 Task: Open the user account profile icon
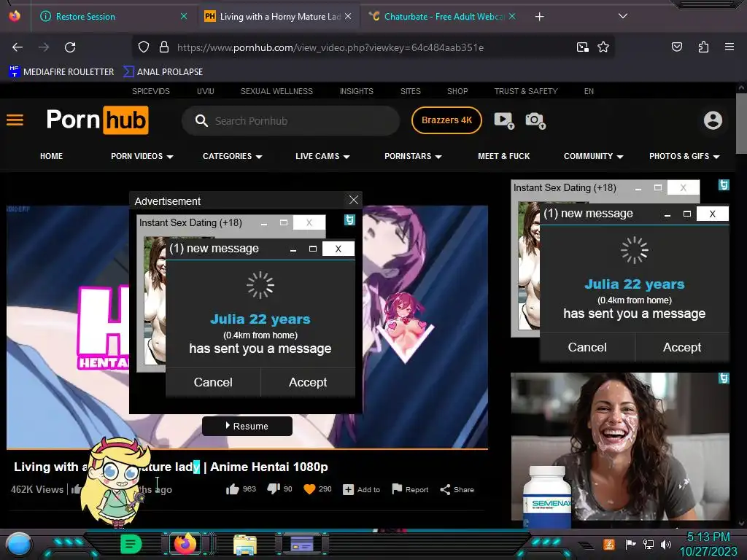click(713, 120)
